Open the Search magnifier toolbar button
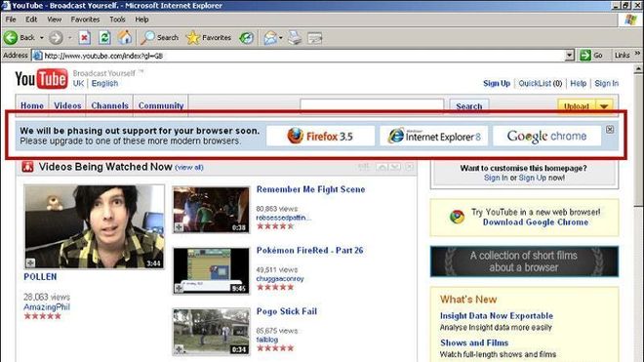Screen dimensions: 644x362 pos(159,38)
